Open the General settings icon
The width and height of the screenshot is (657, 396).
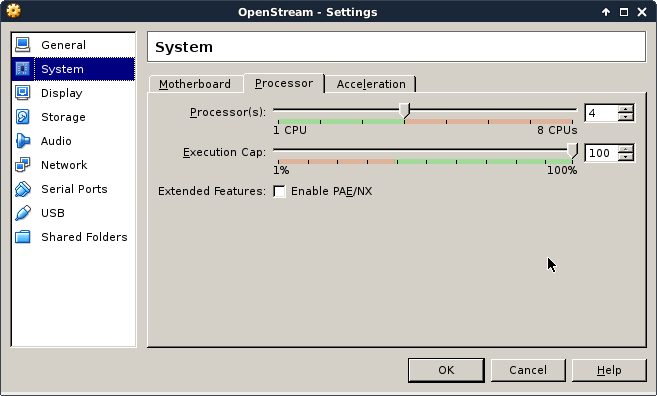23,45
